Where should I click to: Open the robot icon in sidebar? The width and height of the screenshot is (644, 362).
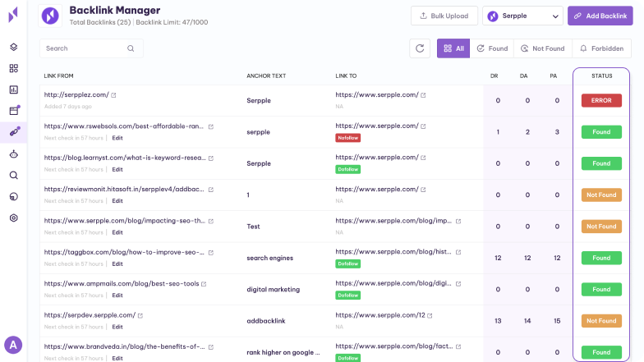tap(13, 154)
